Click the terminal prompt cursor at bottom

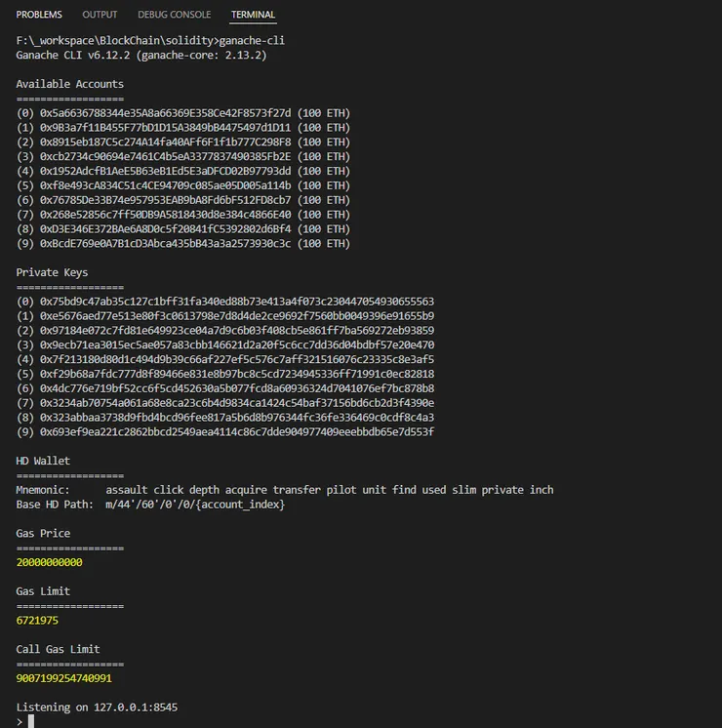(31, 721)
